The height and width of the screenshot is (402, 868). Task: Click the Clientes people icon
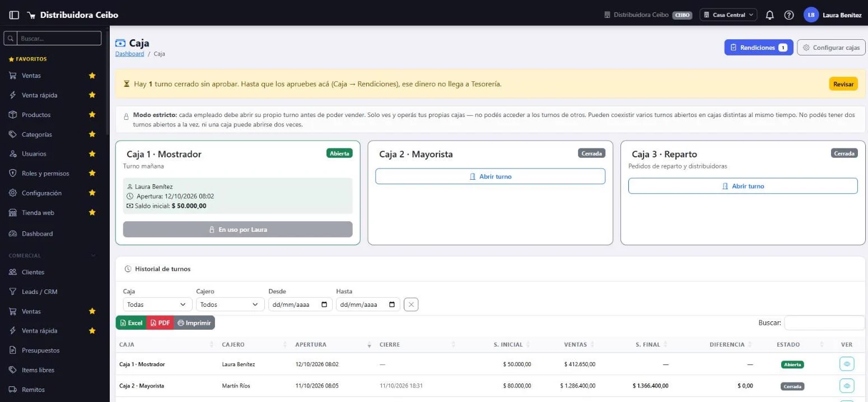click(13, 272)
